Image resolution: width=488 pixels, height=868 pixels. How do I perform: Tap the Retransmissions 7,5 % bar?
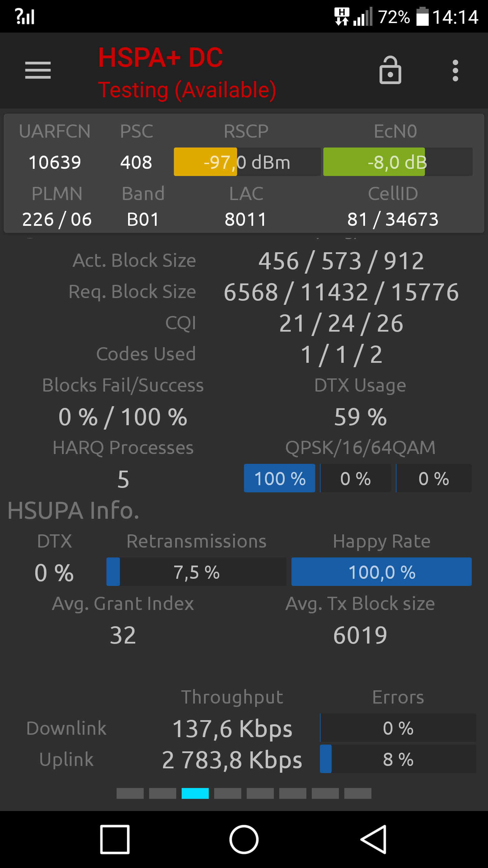point(197,572)
